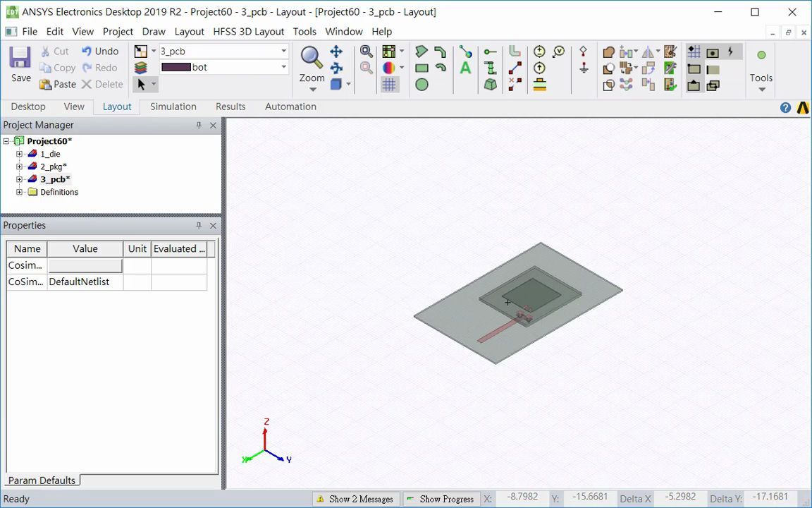Image resolution: width=812 pixels, height=508 pixels.
Task: Open the File menu
Action: pyautogui.click(x=30, y=32)
